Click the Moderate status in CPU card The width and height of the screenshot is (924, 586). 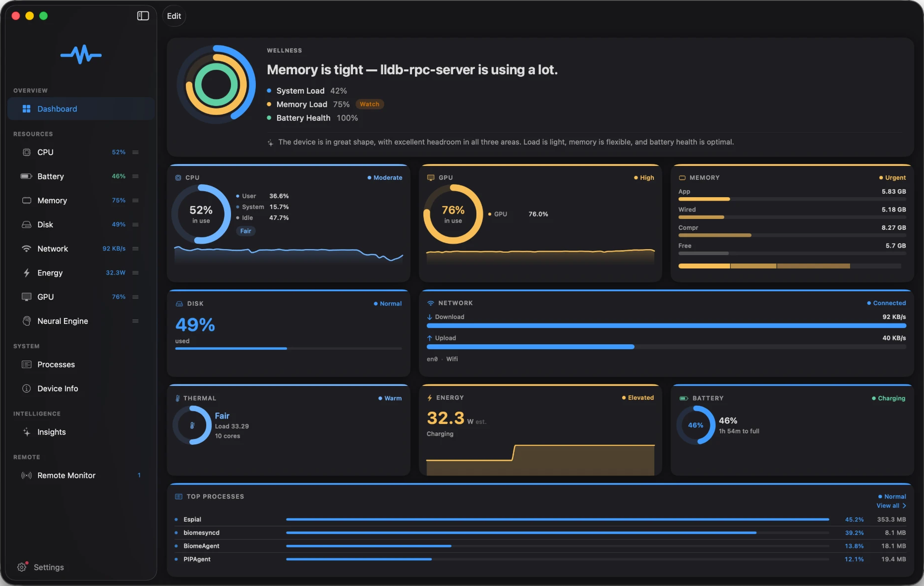385,178
